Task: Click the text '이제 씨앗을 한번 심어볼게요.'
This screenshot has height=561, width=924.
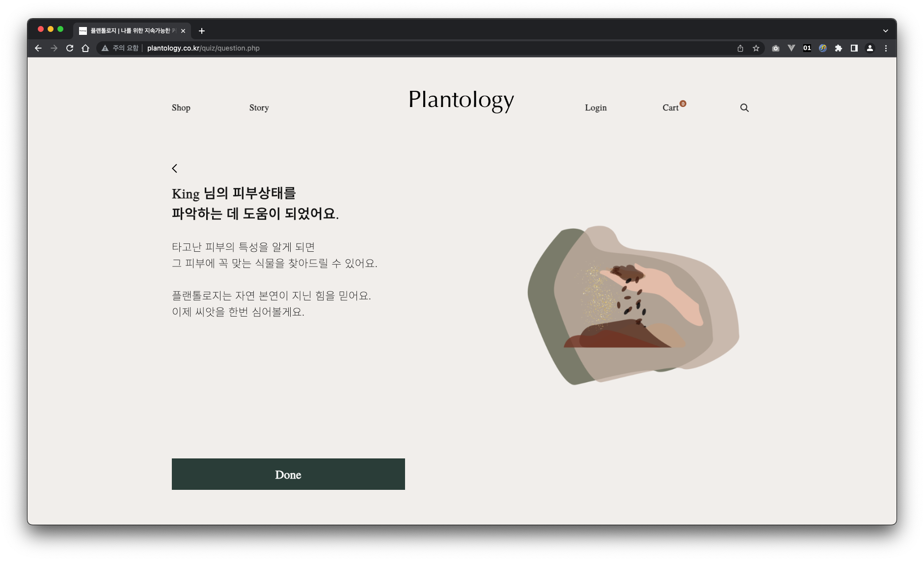Action: (238, 312)
